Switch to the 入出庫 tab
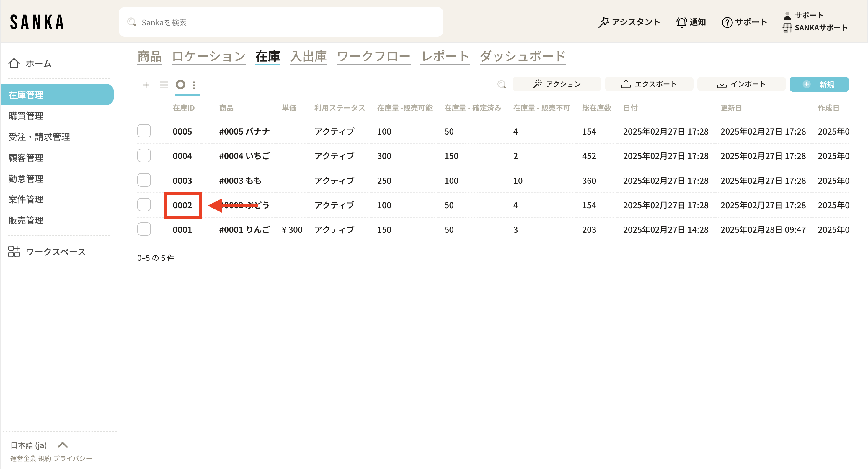Screen dimensions: 868x469 pyautogui.click(x=308, y=56)
